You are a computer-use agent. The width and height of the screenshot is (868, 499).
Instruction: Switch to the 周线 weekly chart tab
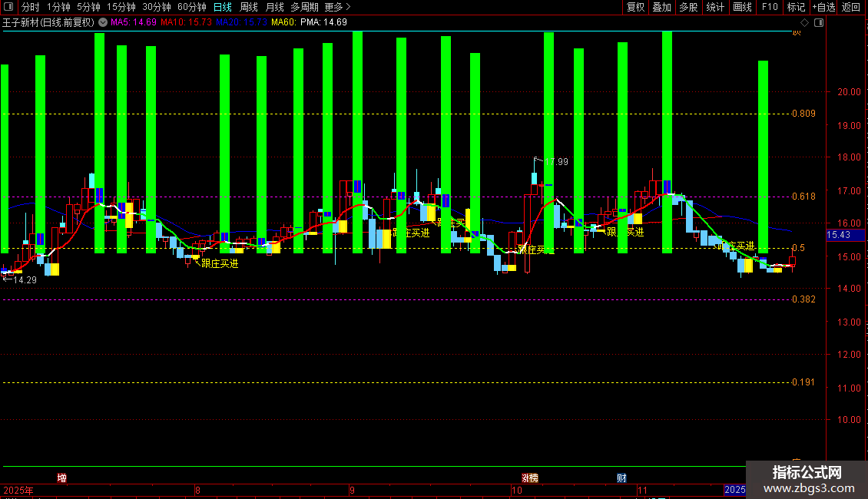[249, 7]
